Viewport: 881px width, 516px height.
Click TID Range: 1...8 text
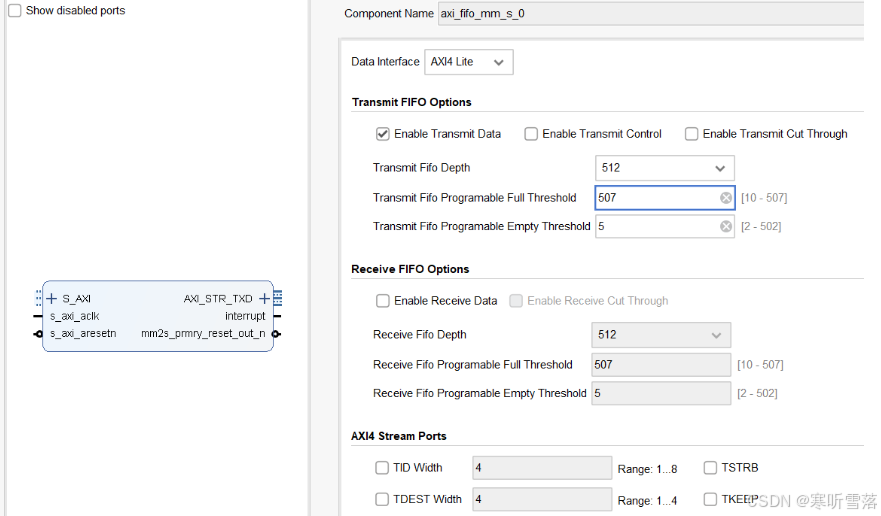click(647, 469)
